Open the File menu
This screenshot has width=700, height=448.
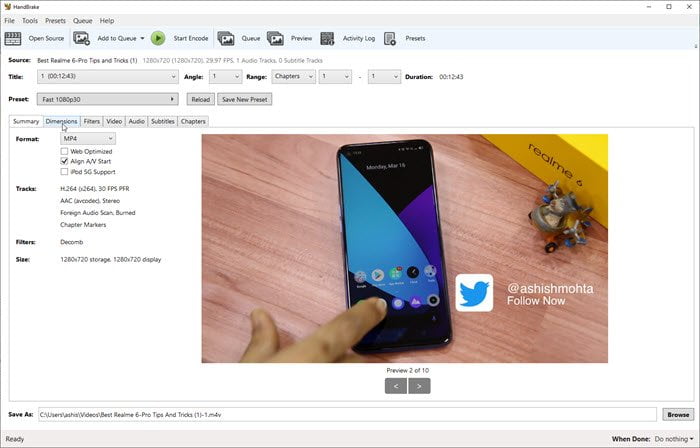tap(9, 21)
